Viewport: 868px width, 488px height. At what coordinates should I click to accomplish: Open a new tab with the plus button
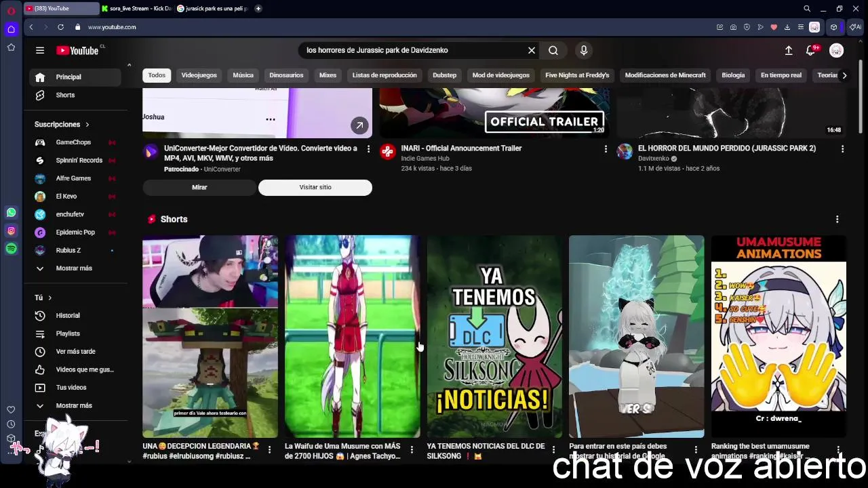258,9
